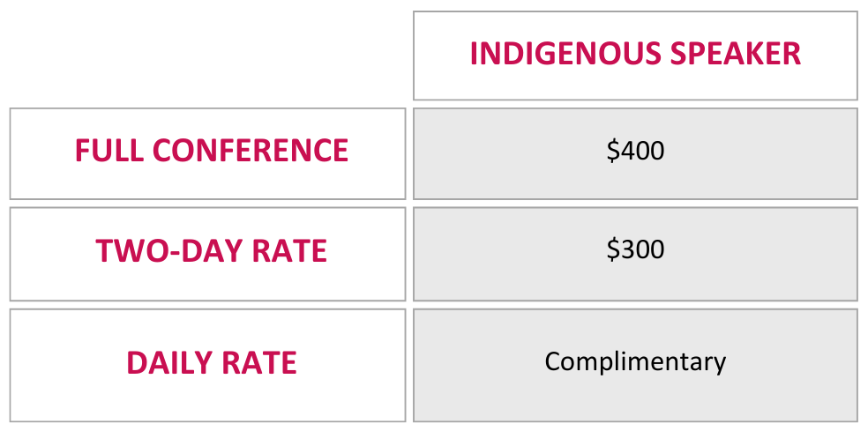Click the word RATE after DAILY
Image resolution: width=868 pixels, height=431 pixels.
click(x=259, y=363)
